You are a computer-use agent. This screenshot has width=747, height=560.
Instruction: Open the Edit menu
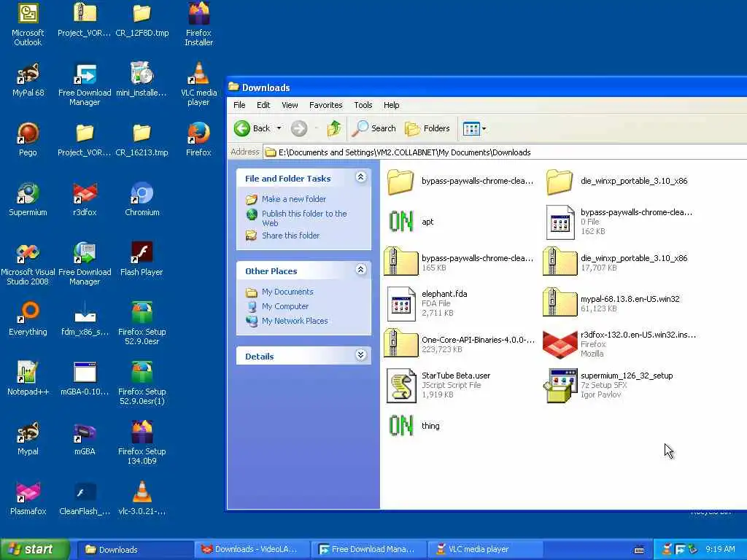click(263, 105)
